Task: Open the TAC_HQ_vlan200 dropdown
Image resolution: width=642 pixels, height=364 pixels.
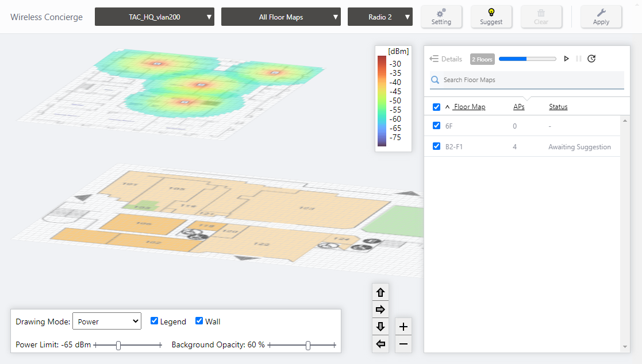Action: [x=154, y=17]
